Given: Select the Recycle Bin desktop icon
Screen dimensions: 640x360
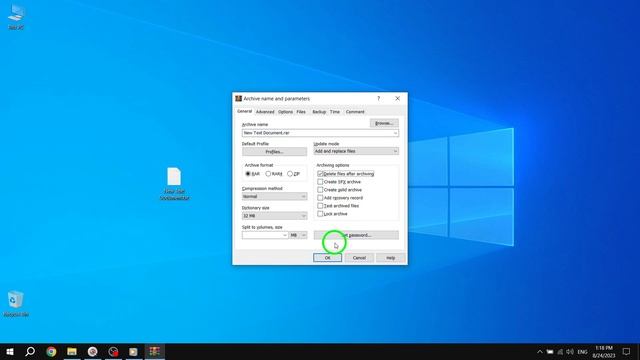Looking at the screenshot, I should [16, 304].
